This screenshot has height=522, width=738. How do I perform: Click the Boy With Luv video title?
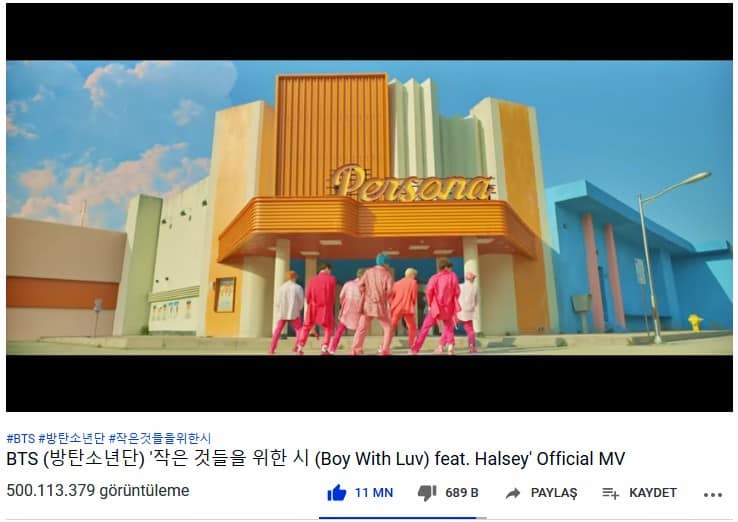(315, 458)
